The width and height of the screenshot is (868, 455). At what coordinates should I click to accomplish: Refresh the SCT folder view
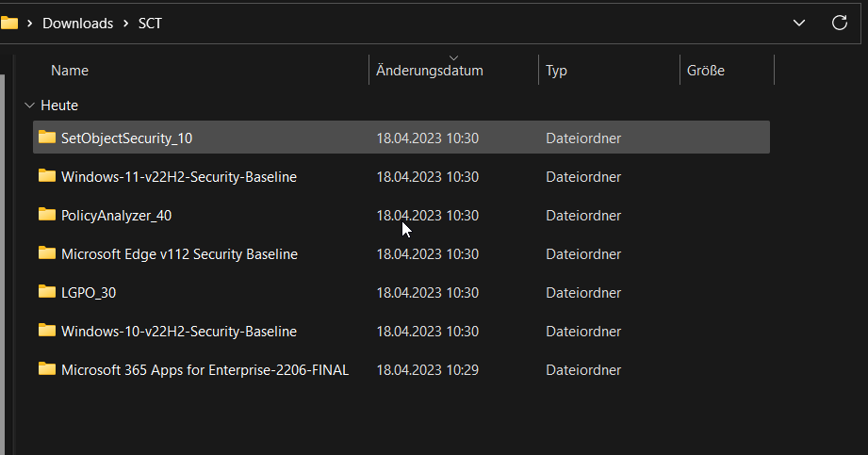(x=839, y=23)
